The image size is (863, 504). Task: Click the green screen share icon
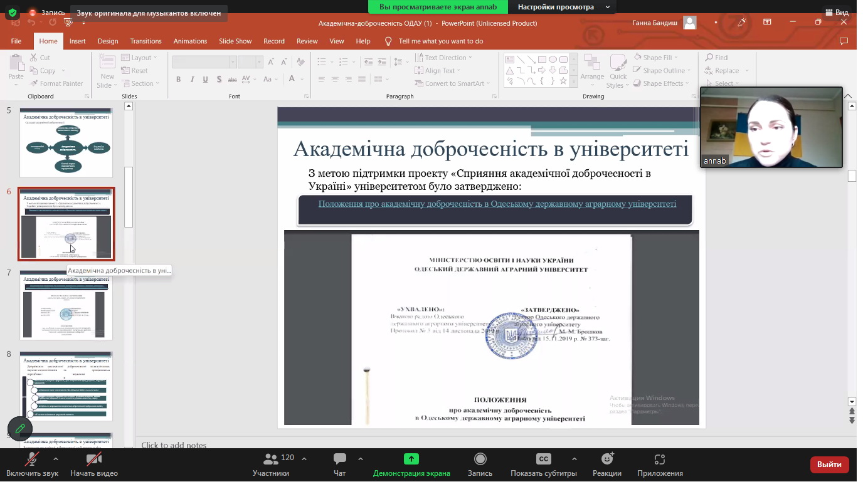pos(411,459)
